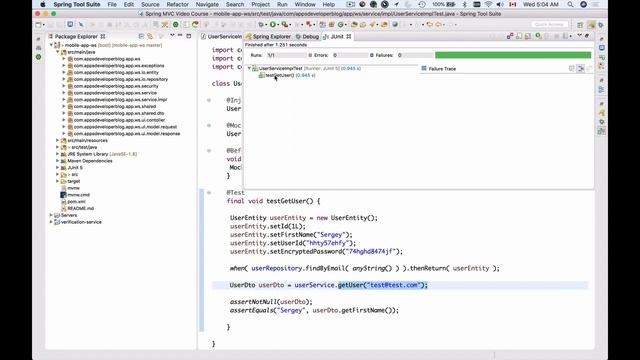Screen dimensions: 640x360
Task: Click the Link with Editor icon in Package Explorer
Action: pyautogui.click(x=150, y=36)
